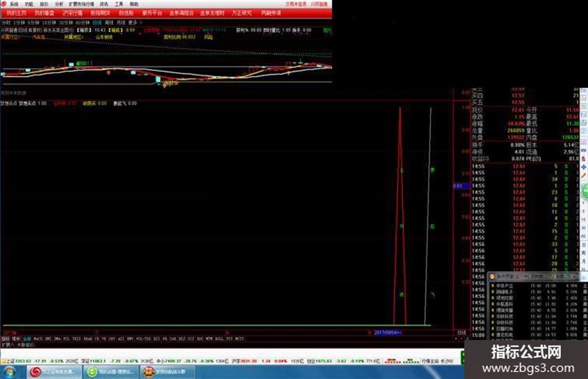This screenshot has height=379, width=588.
Task: Open the 分析 menu
Action: [x=59, y=4]
